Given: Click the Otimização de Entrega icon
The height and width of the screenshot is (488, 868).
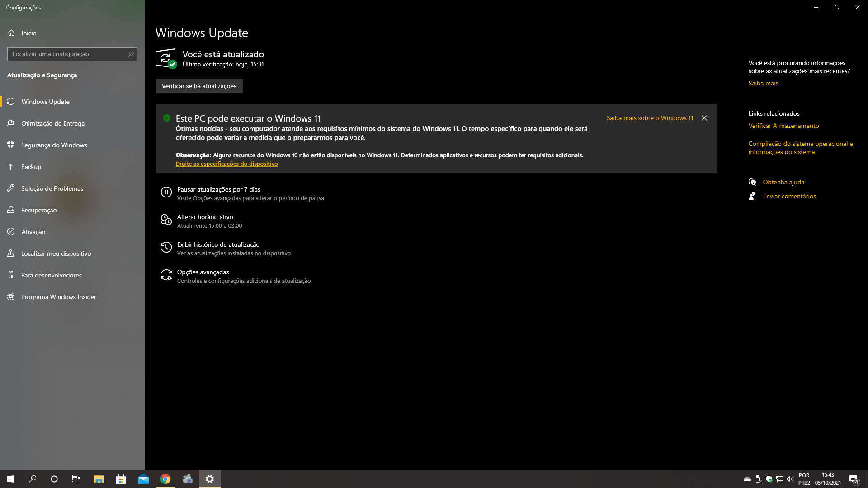Looking at the screenshot, I should (11, 123).
